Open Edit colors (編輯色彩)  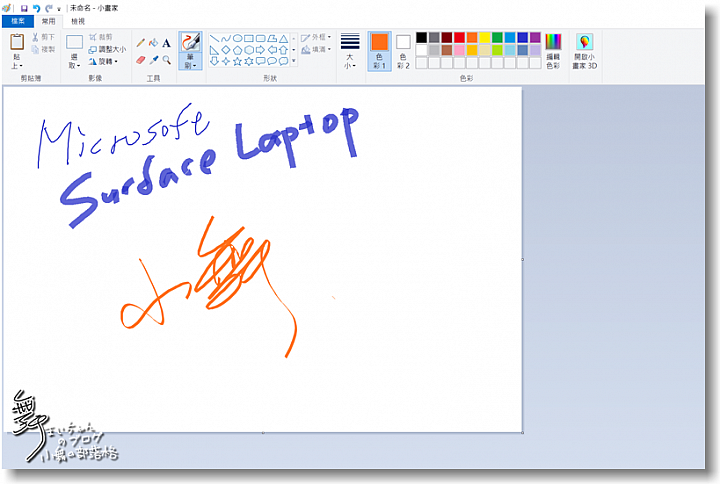click(553, 51)
